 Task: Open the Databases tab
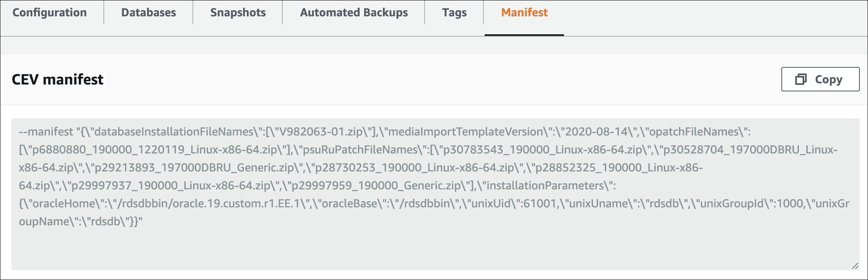click(148, 13)
